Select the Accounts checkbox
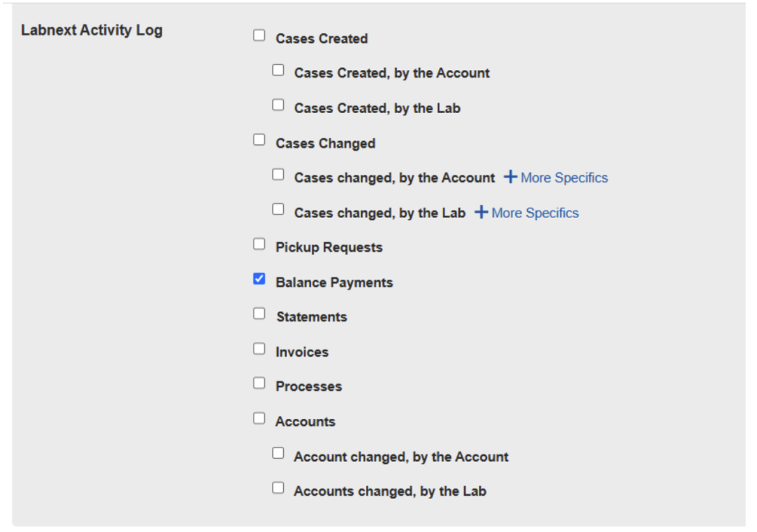Image resolution: width=757 pixels, height=532 pixels. (x=259, y=418)
